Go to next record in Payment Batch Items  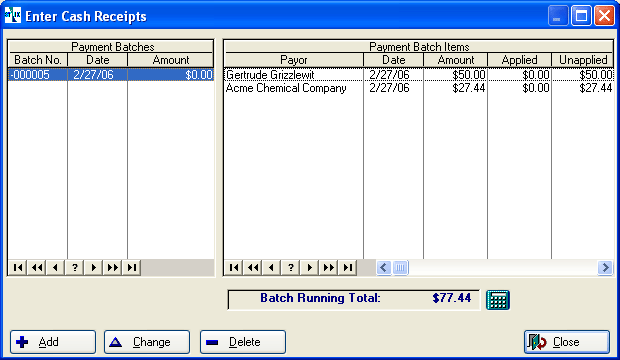[x=310, y=268]
